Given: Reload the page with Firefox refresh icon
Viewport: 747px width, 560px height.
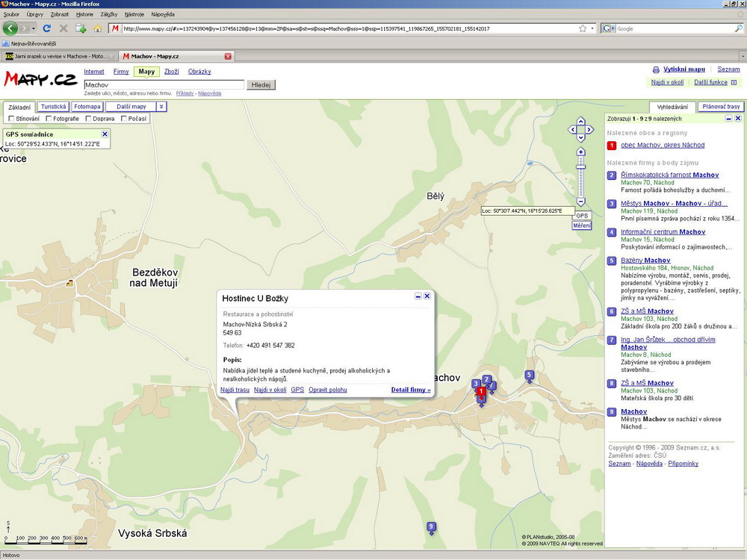Looking at the screenshot, I should tap(46, 28).
